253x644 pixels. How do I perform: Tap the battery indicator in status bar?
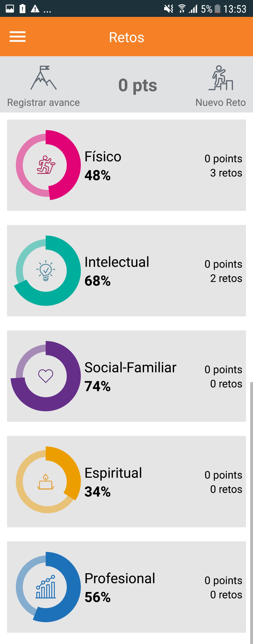point(217,9)
